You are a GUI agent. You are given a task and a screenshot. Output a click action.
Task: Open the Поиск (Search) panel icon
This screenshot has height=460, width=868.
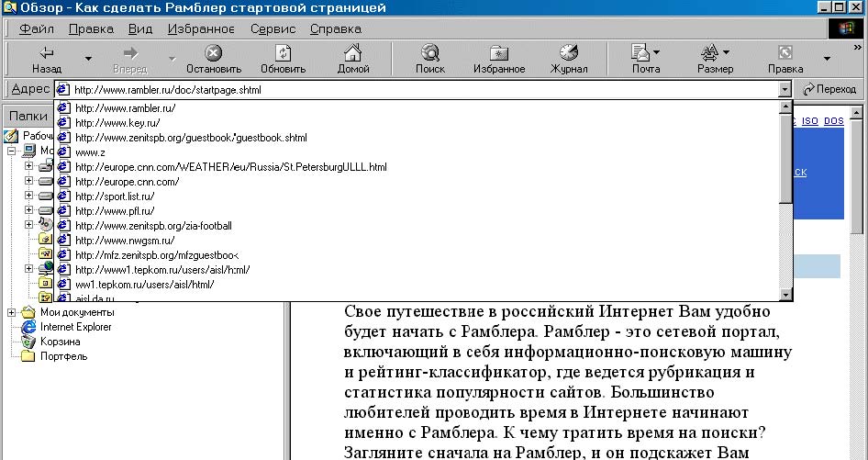[429, 52]
